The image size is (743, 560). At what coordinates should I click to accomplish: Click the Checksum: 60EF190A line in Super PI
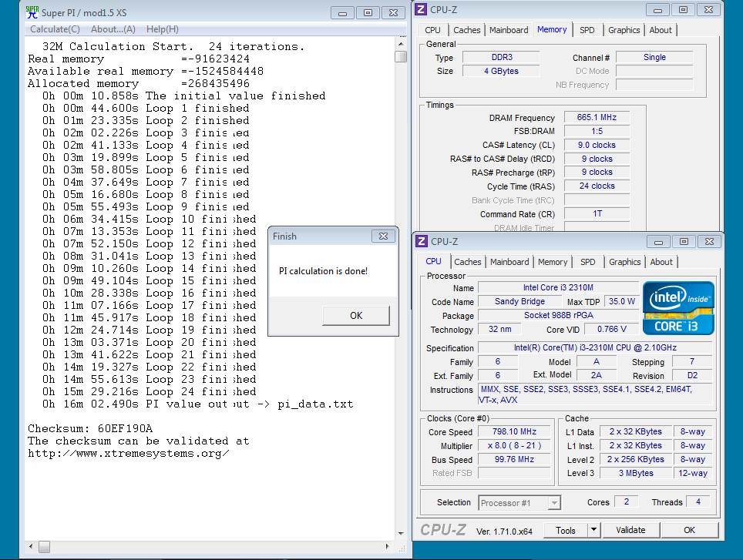[x=90, y=428]
